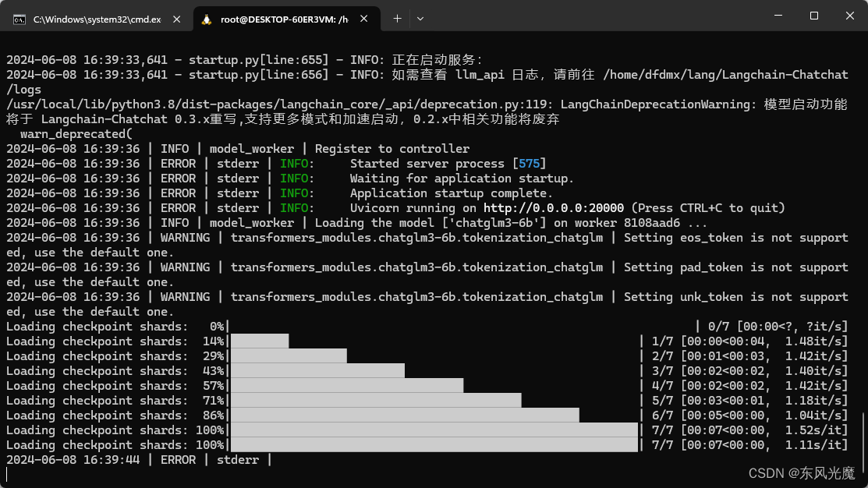868x488 pixels.
Task: Click the '/home/dfdmx/lang/Langchain-Chatchat' path
Action: (x=725, y=75)
